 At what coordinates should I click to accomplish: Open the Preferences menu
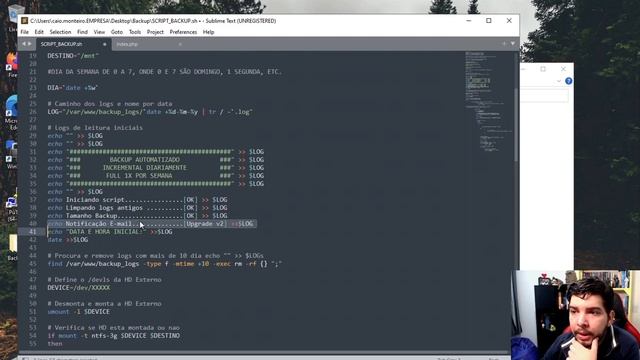coord(183,32)
